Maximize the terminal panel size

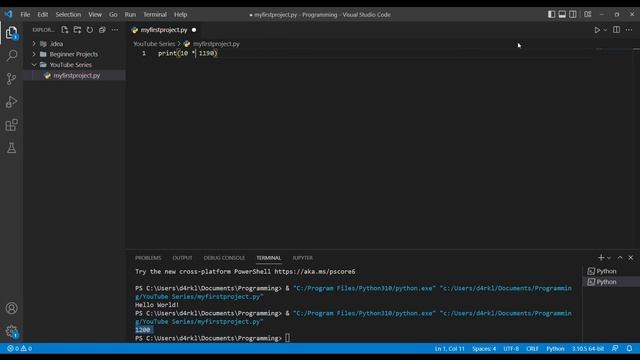click(x=620, y=258)
